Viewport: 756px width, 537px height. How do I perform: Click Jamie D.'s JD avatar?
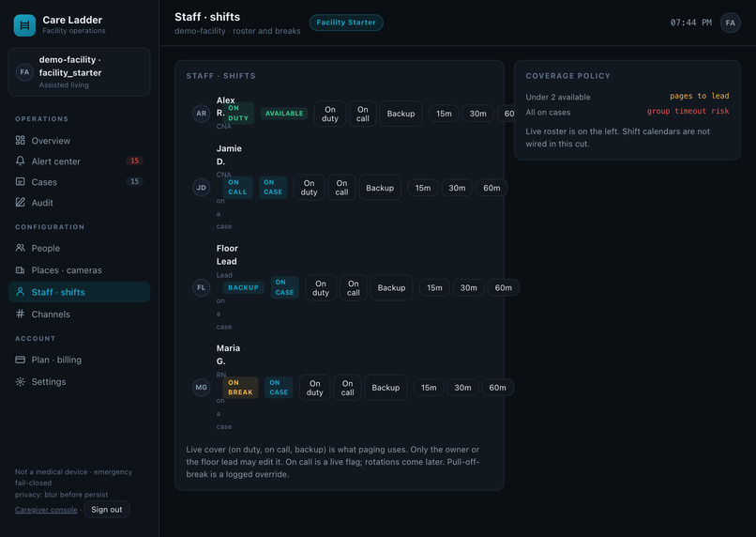click(x=201, y=188)
